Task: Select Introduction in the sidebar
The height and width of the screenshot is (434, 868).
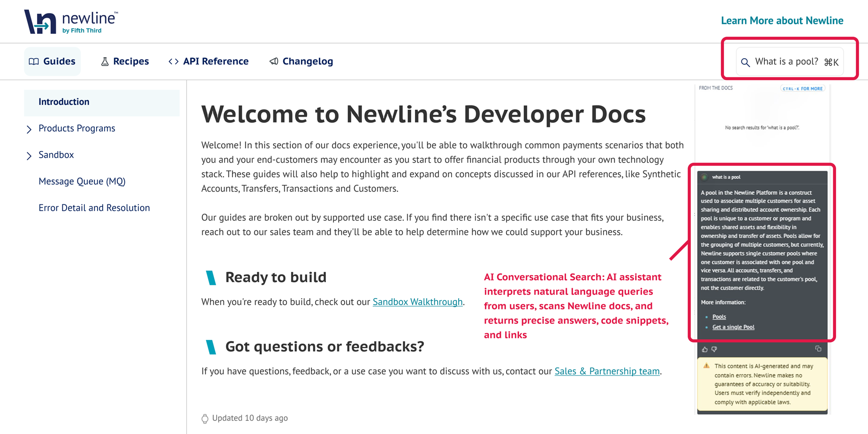Action: pos(102,102)
